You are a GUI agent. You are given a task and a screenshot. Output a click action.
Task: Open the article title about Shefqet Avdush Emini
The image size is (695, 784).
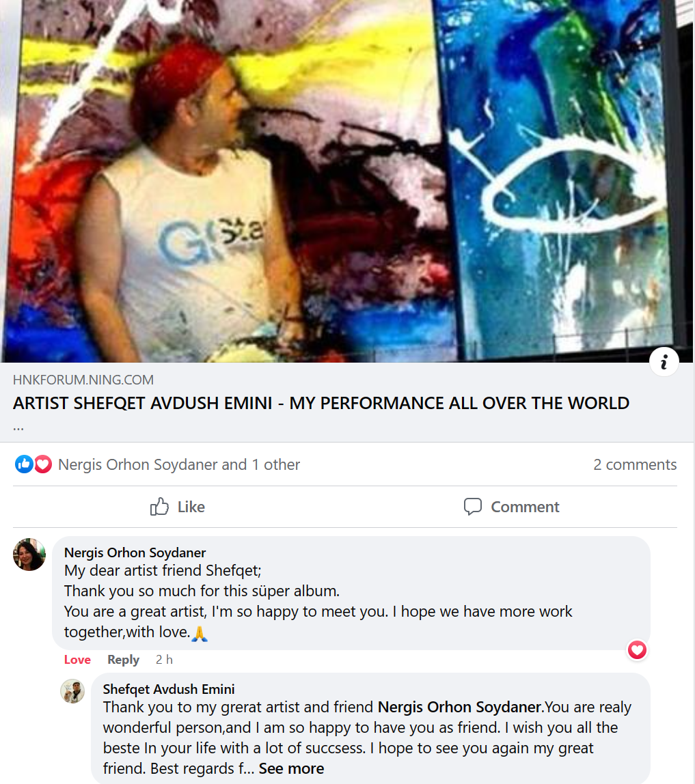point(321,403)
